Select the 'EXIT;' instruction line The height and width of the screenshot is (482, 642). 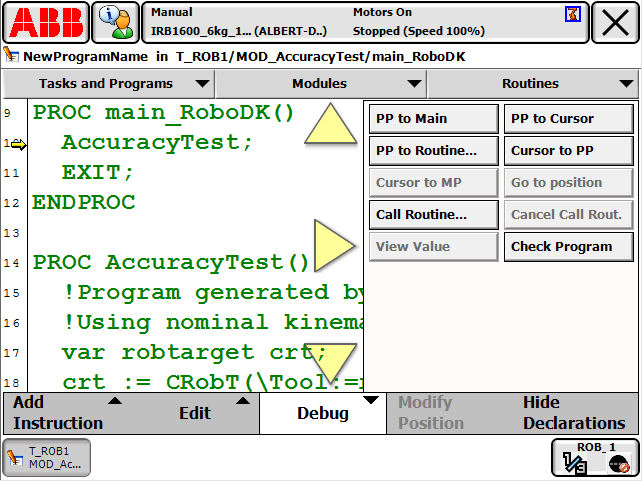(x=97, y=173)
